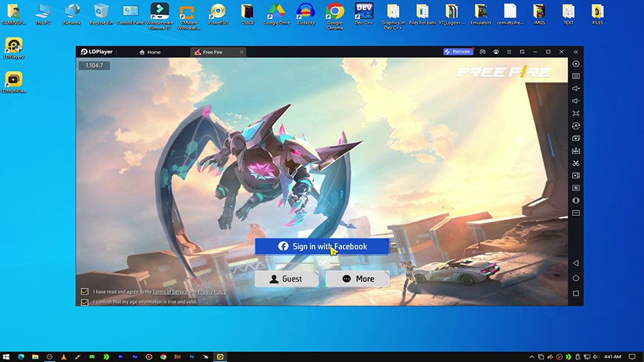
Task: Click the volume up icon in sidebar
Action: [x=576, y=88]
